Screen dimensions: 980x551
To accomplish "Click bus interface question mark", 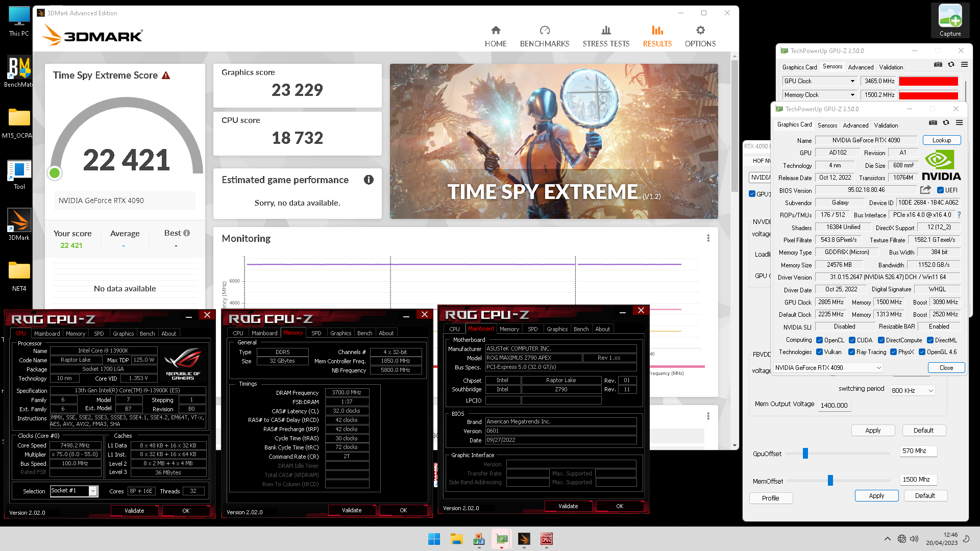I will (x=959, y=215).
